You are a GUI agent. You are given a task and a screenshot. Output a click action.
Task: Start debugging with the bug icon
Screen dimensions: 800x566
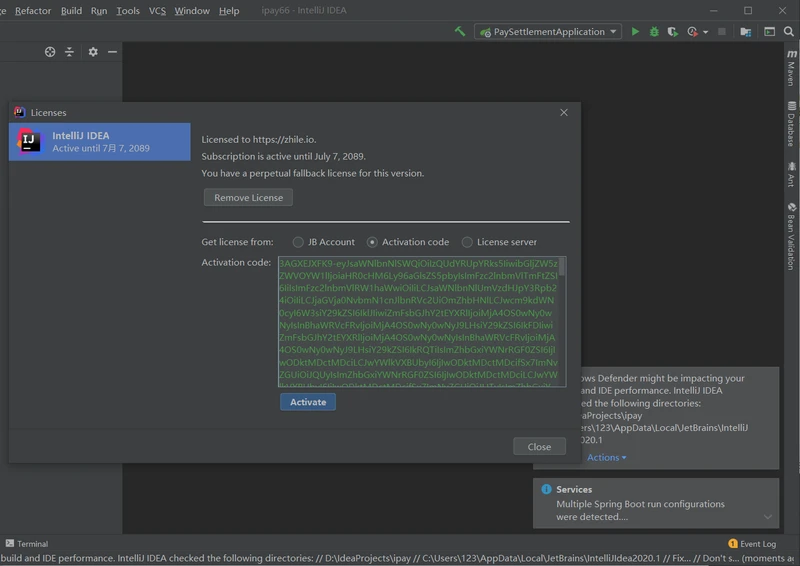pos(654,32)
